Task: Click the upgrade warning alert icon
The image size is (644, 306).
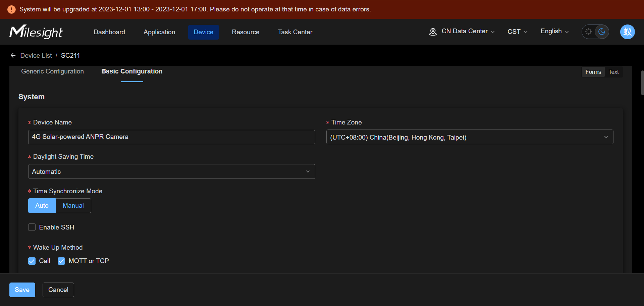Action: (11, 9)
